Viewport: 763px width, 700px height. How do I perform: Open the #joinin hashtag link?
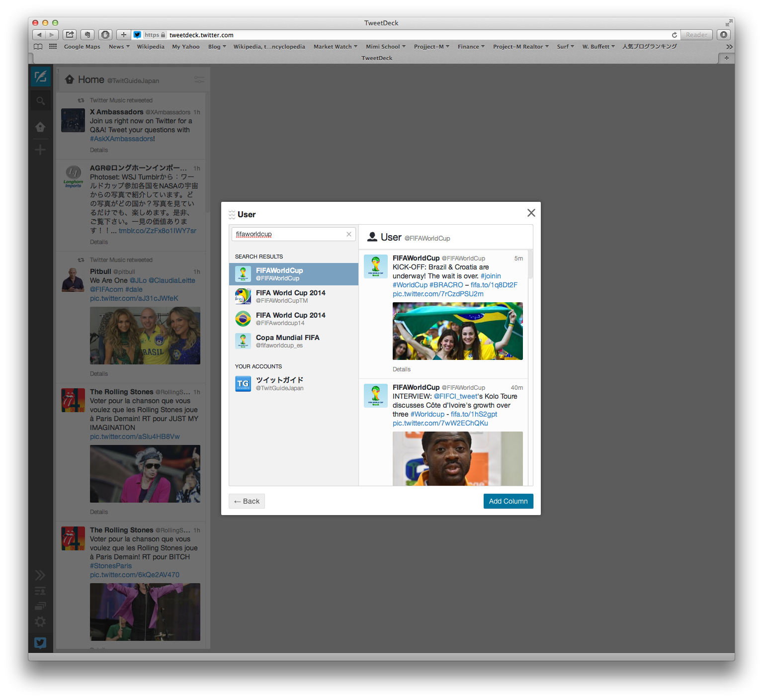491,276
